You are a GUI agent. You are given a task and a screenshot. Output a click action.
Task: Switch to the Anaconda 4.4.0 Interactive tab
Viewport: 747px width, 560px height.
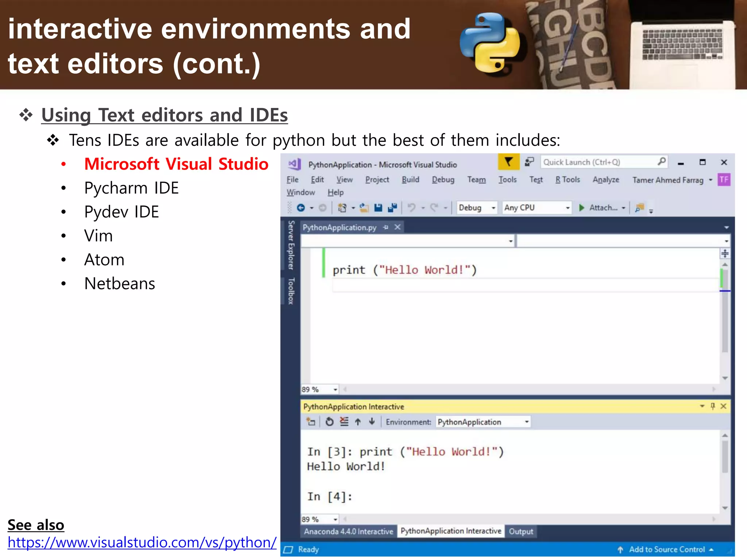[348, 532]
